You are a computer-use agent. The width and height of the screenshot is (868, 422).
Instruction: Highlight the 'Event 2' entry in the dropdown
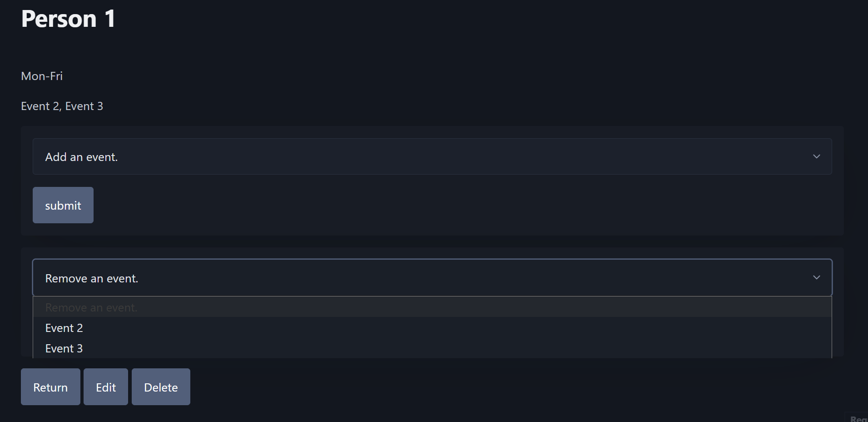(x=64, y=327)
